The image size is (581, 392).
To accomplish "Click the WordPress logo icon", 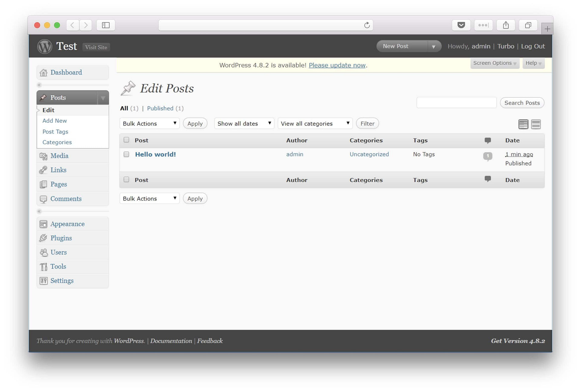I will coord(44,47).
